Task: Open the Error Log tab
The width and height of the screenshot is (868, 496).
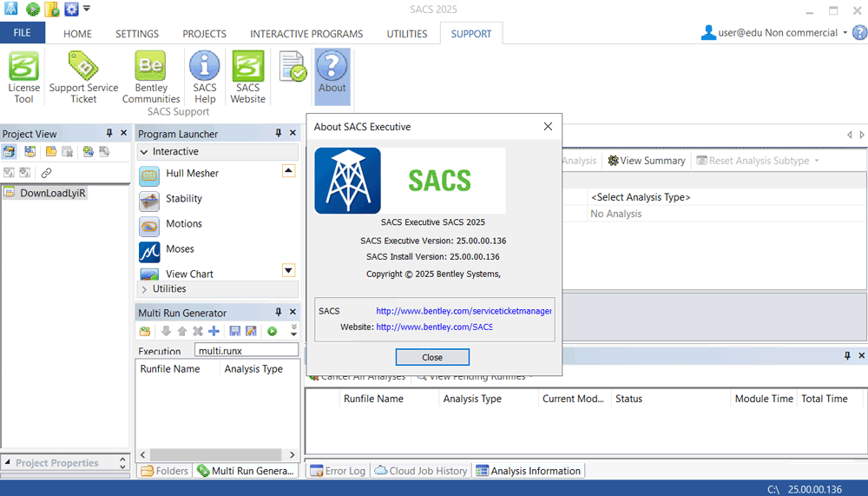Action: pos(338,471)
